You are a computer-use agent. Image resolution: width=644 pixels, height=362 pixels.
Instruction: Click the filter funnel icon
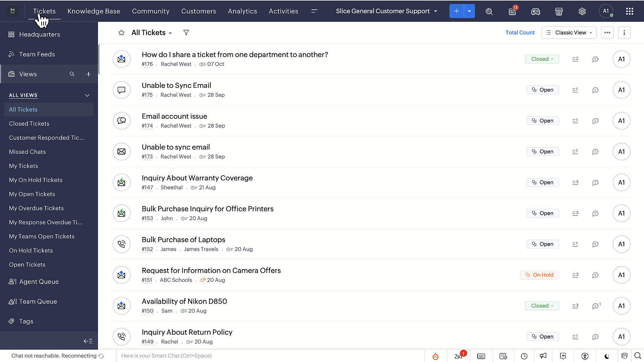(186, 33)
